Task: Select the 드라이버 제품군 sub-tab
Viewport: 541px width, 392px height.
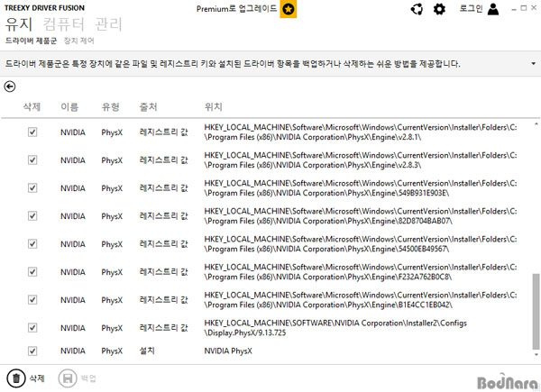Action: point(31,41)
